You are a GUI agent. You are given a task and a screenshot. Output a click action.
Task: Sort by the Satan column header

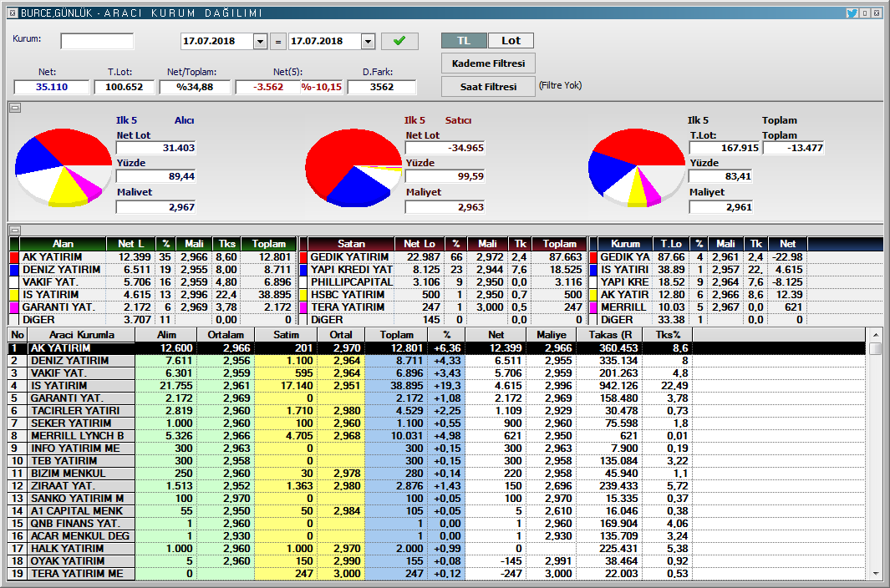tap(351, 244)
